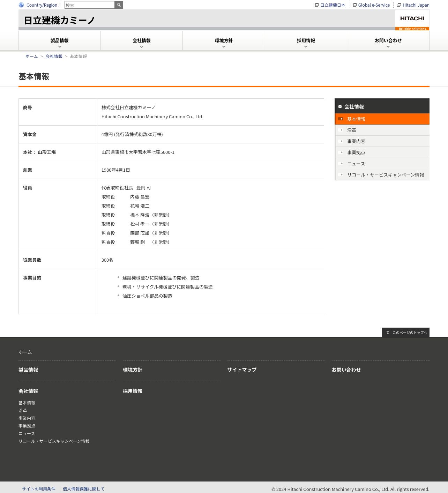
Task: Click the 会社情報 sidebar header bullet icon
Action: click(x=340, y=107)
